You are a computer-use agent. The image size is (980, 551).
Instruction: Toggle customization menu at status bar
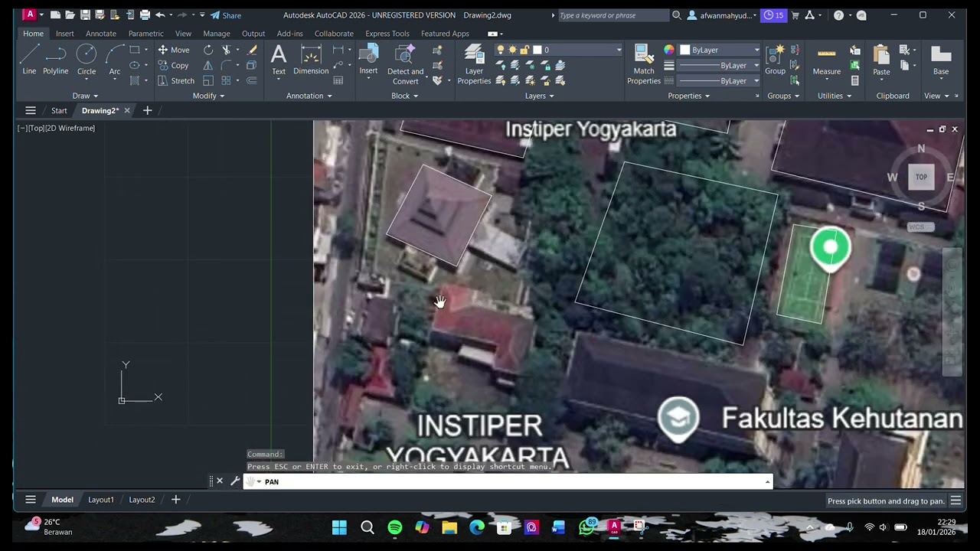(x=955, y=501)
